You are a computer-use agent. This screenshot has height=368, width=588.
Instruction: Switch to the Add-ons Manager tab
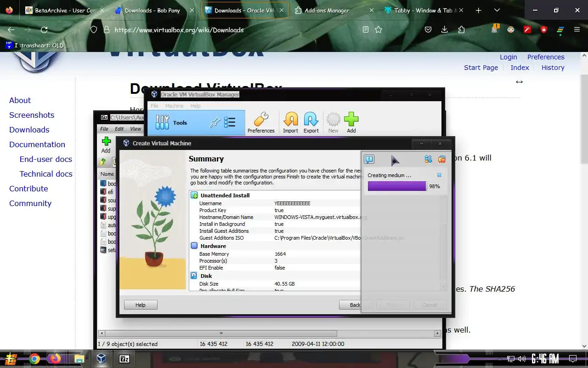point(334,10)
